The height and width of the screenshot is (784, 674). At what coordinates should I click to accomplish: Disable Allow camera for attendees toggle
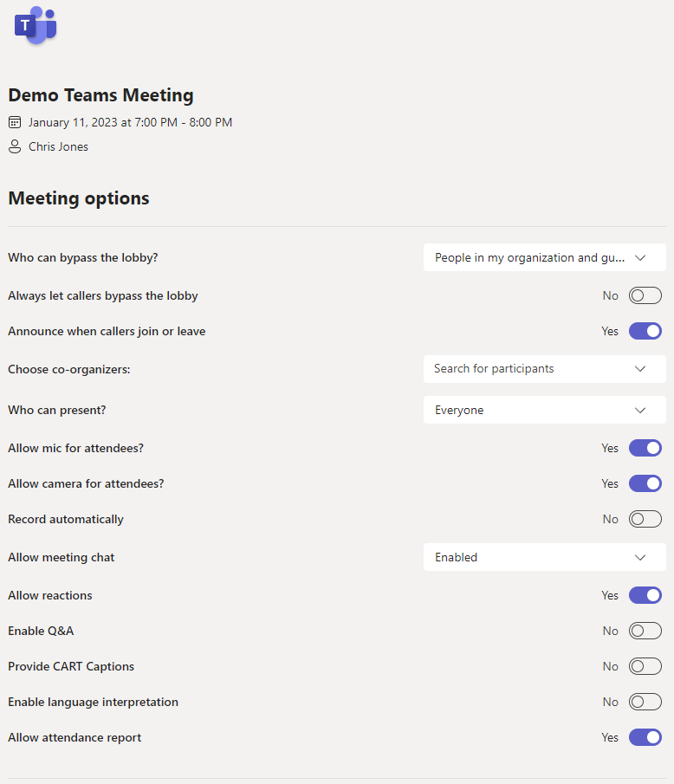645,483
